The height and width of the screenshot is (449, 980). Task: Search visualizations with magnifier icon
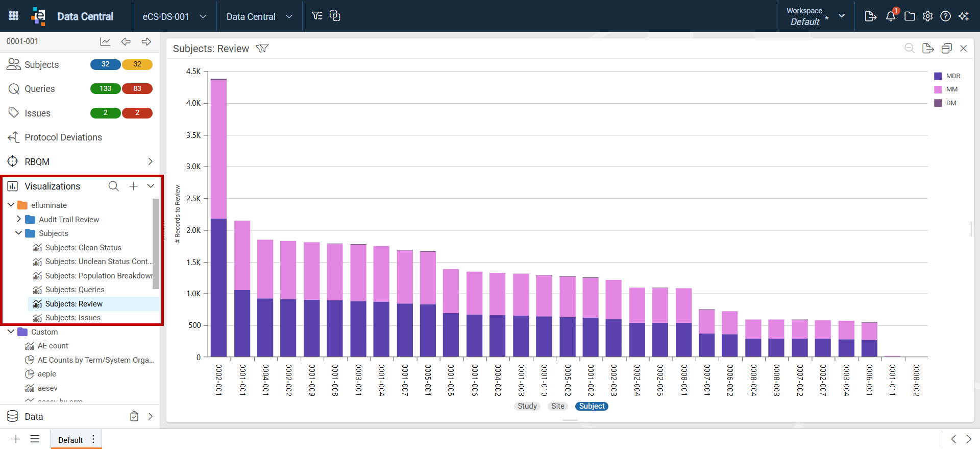pos(113,186)
